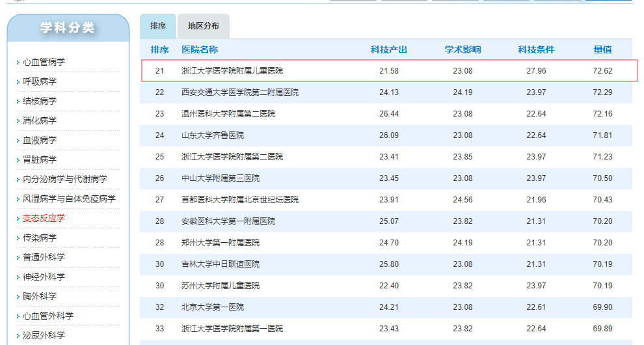
Task: Click 苏州大学附属儿童医院 name
Action: [221, 285]
